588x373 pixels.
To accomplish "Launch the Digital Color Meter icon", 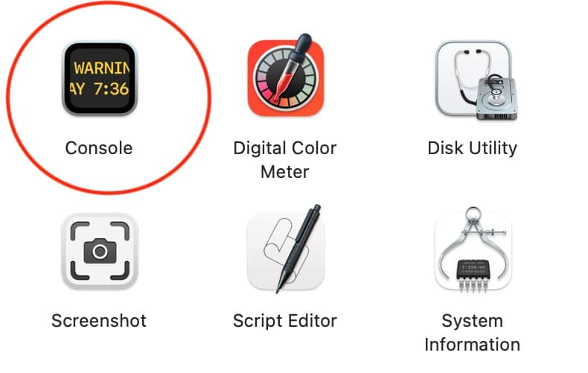I will tap(286, 76).
